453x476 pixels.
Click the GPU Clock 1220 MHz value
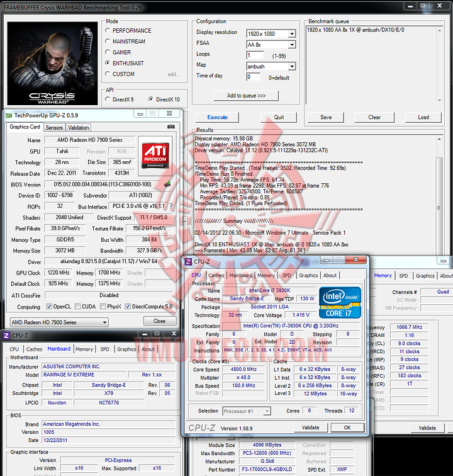(59, 273)
